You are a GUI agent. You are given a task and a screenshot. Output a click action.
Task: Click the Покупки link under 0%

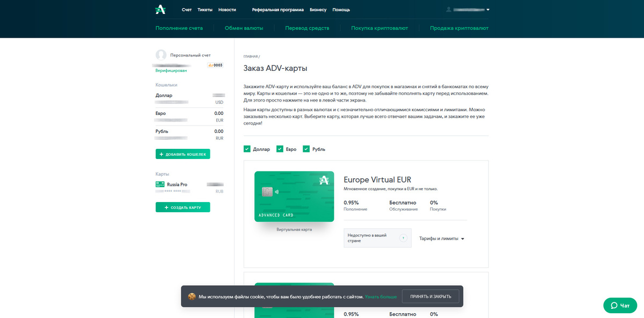(x=438, y=209)
